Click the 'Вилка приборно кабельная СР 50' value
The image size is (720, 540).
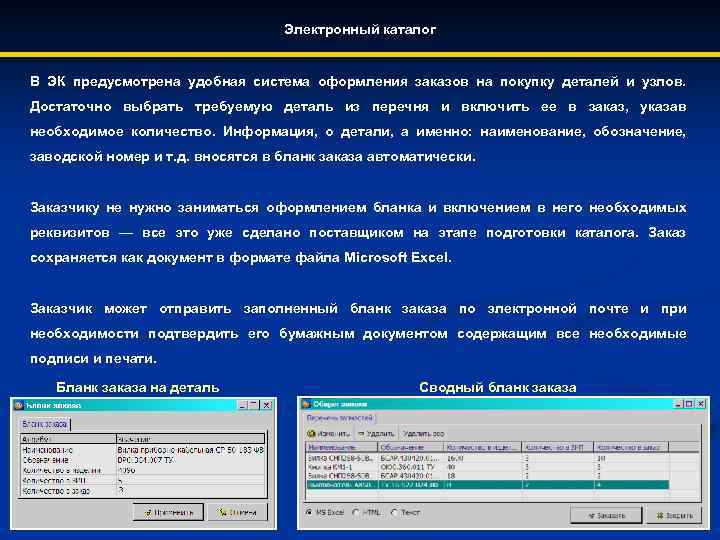tap(190, 450)
